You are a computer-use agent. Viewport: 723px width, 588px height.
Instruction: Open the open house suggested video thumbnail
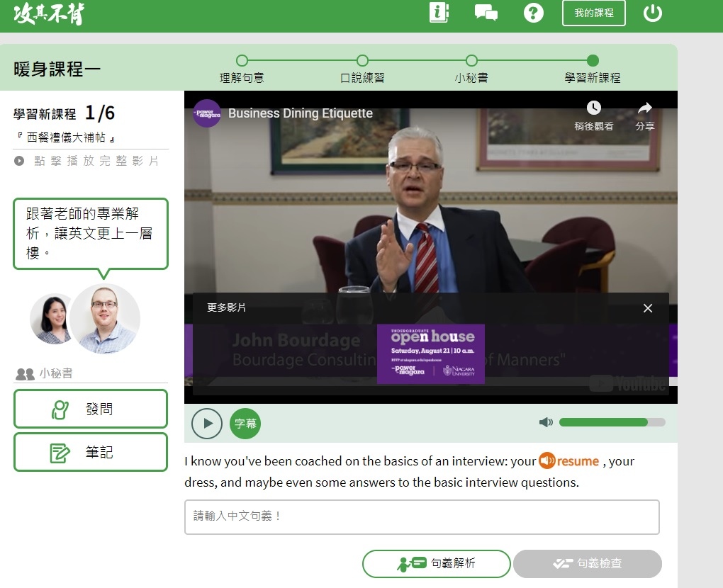[431, 354]
